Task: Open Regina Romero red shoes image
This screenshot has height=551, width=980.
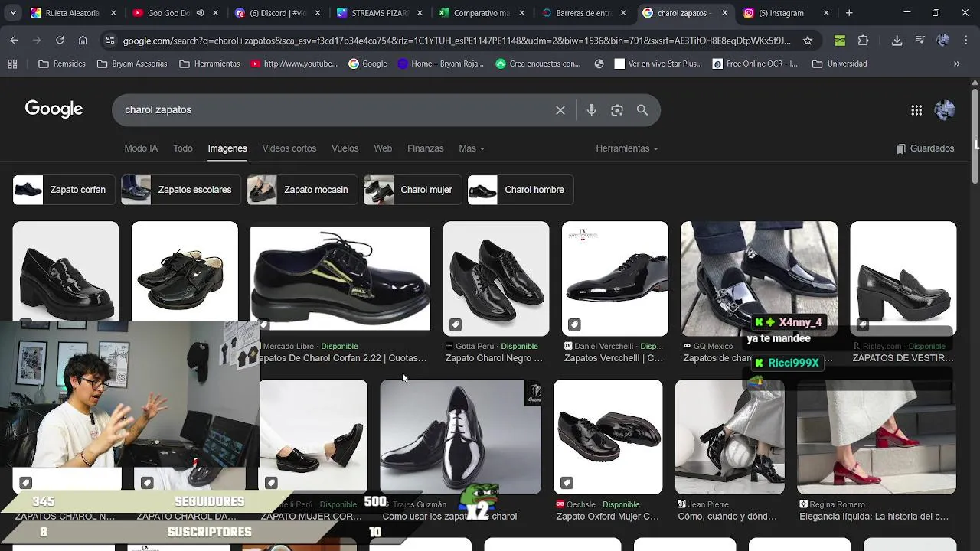Action: coord(876,437)
